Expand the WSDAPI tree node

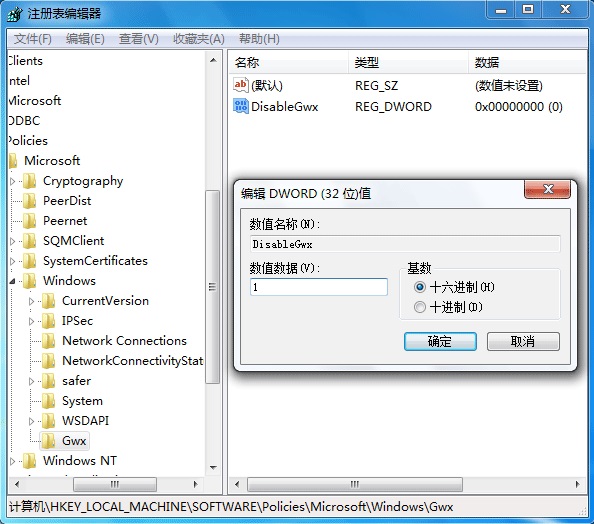click(31, 421)
